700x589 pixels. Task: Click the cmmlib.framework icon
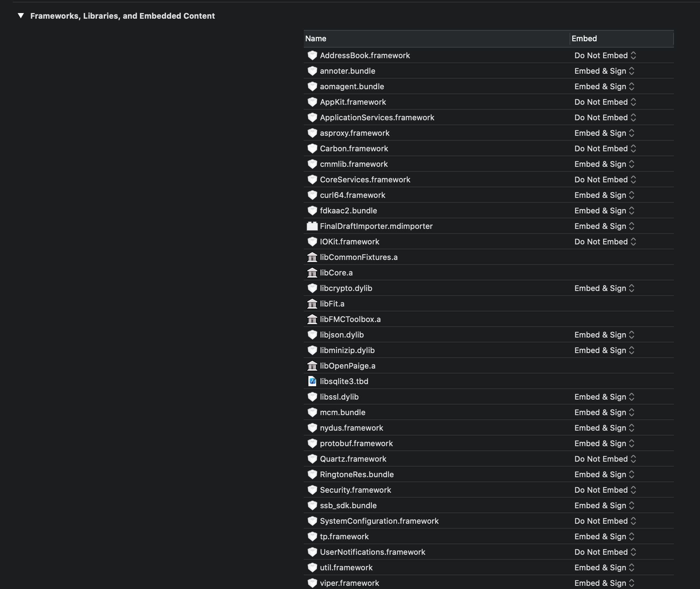pyautogui.click(x=312, y=164)
